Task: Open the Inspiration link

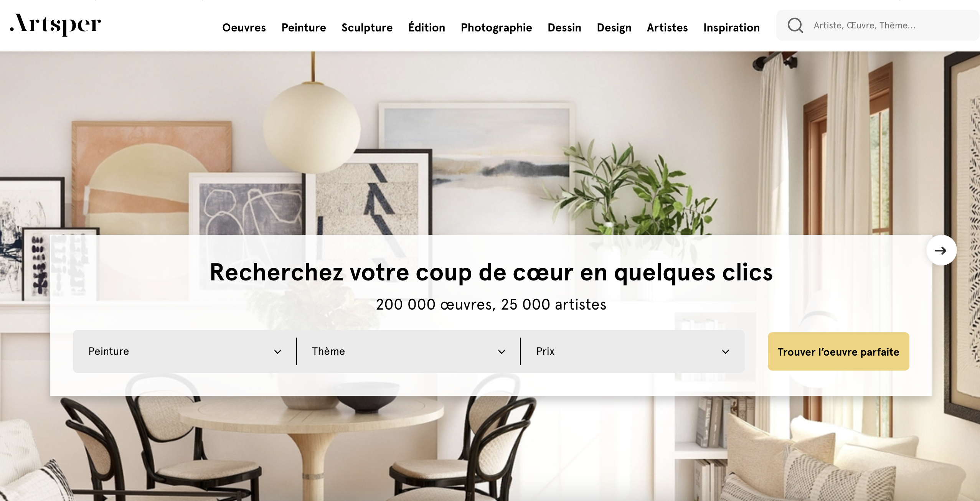Action: pos(731,28)
